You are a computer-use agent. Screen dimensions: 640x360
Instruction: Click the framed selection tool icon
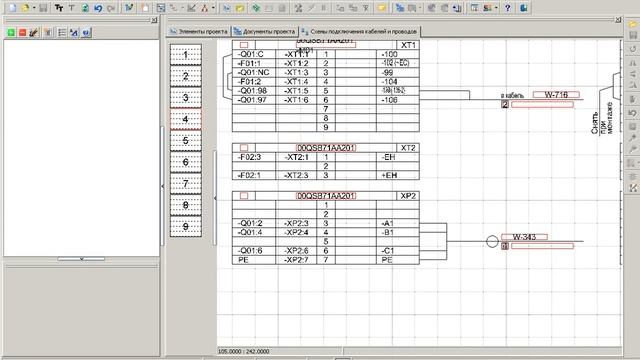[161, 7]
